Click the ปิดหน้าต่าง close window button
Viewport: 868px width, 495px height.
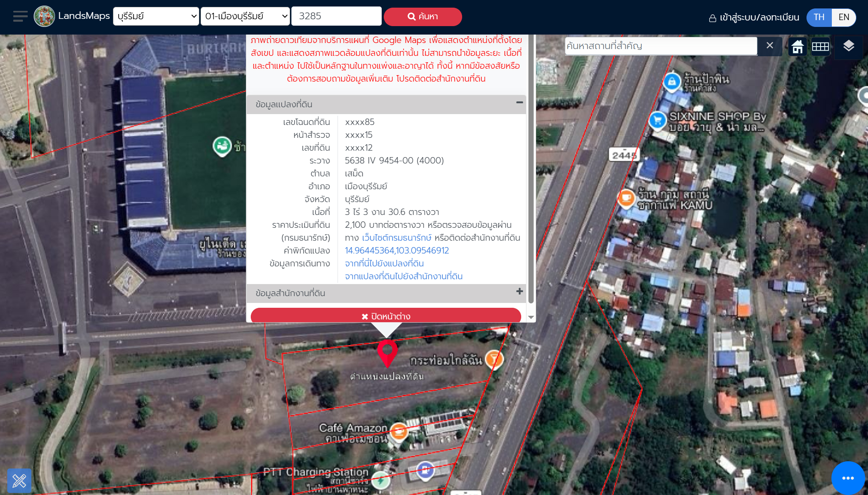[x=386, y=316]
